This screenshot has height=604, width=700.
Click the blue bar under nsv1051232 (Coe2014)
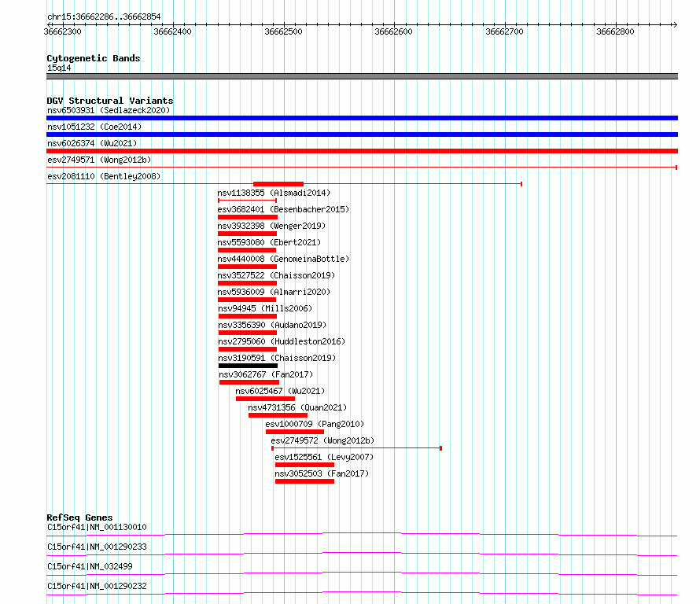click(x=362, y=134)
